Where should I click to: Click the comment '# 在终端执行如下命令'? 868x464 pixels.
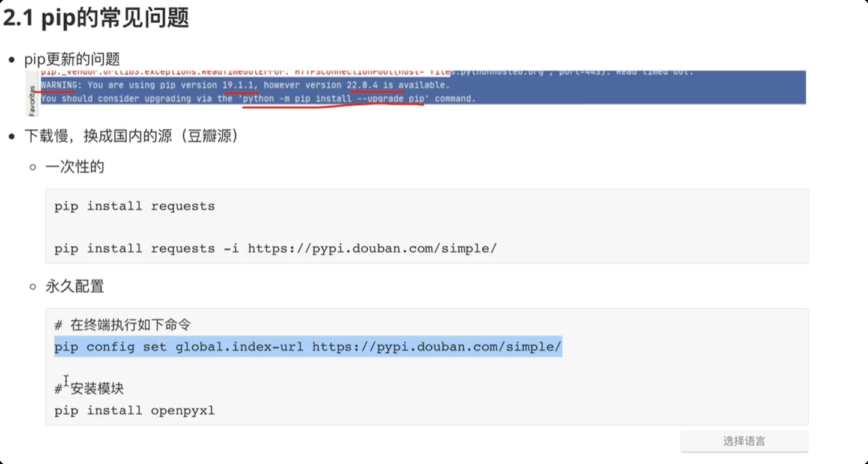click(x=123, y=325)
